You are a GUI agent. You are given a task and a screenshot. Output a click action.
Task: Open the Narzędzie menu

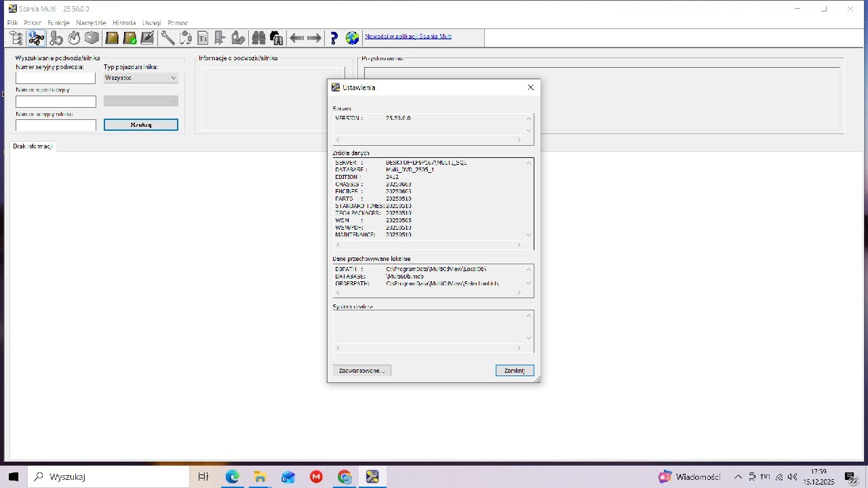coord(91,23)
